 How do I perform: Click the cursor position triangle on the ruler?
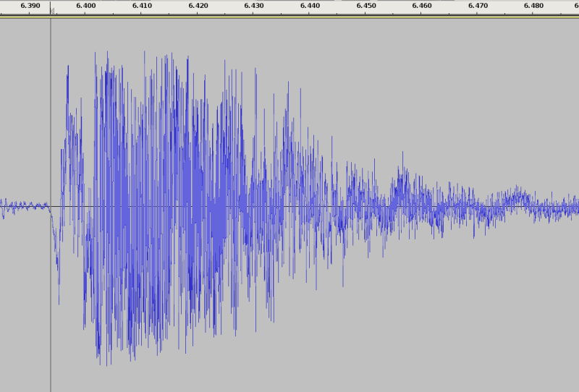[52, 11]
